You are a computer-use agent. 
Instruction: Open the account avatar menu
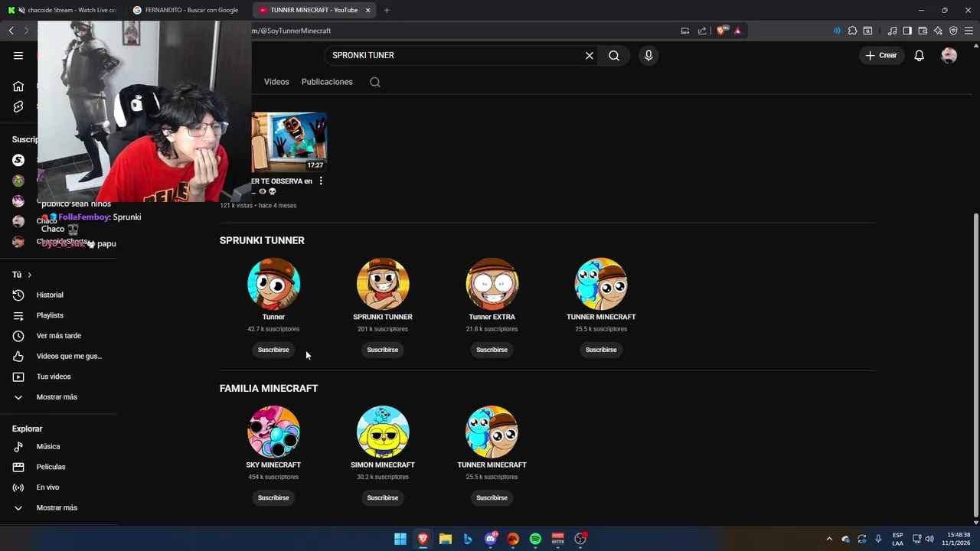[x=949, y=55]
